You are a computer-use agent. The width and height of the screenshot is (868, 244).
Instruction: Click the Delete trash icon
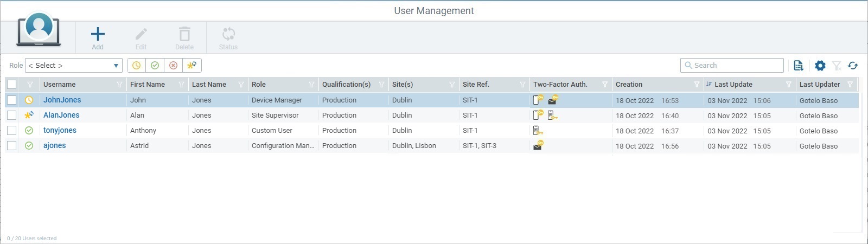184,34
